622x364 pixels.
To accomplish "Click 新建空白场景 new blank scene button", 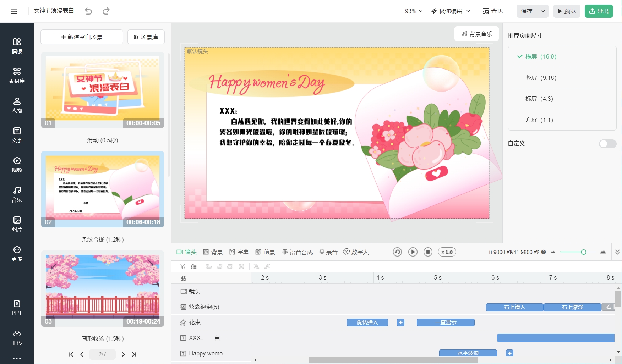I will (82, 37).
